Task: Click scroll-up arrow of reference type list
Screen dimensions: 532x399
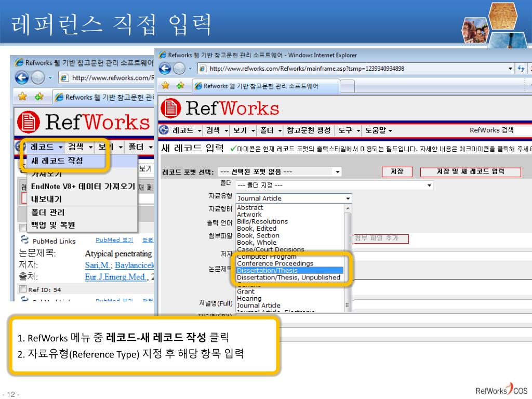Action: point(348,208)
